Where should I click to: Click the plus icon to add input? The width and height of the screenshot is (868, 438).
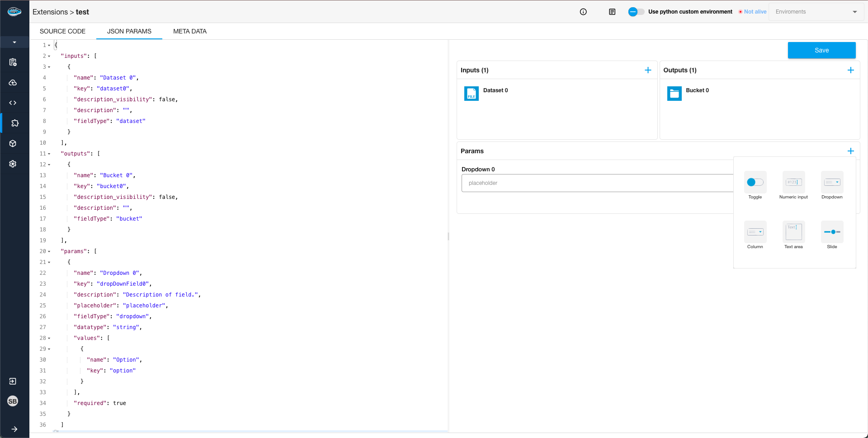coord(648,70)
